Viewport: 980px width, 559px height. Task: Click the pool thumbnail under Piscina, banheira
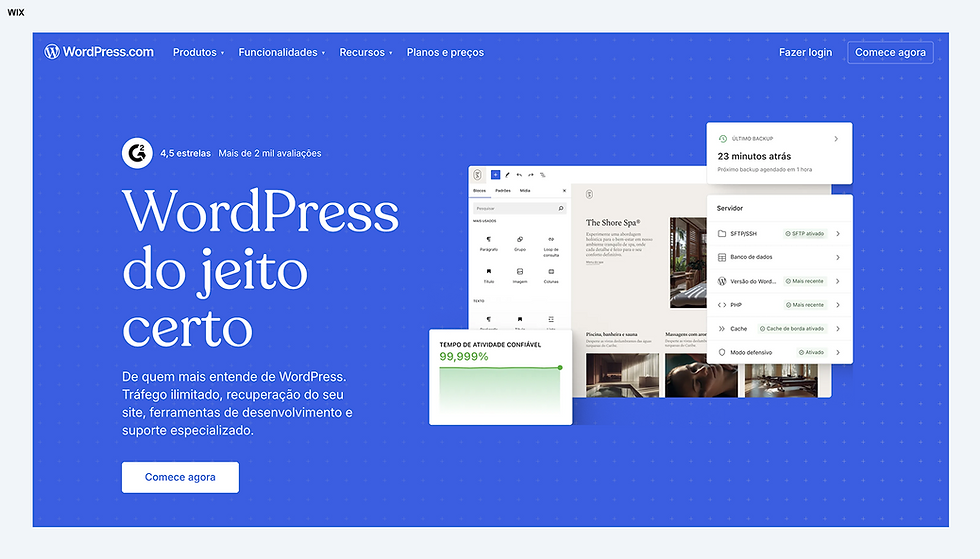tap(622, 375)
